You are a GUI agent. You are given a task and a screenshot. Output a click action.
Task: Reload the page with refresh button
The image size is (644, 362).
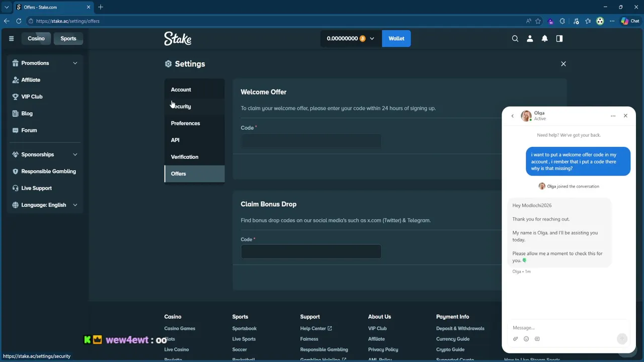coord(19,21)
